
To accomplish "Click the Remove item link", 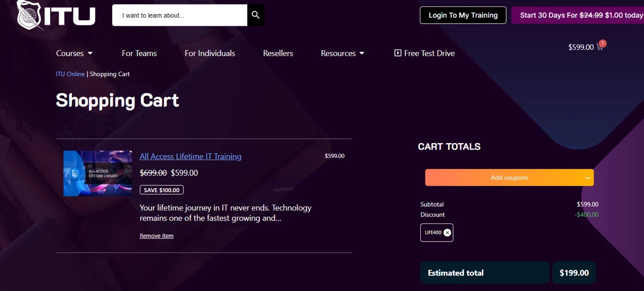I will (x=157, y=236).
